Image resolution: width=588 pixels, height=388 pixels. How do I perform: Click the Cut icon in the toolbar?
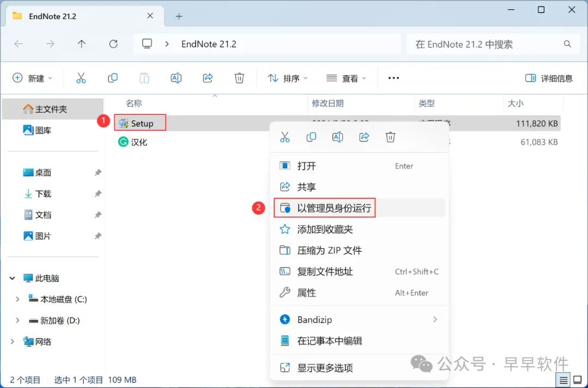pyautogui.click(x=81, y=78)
